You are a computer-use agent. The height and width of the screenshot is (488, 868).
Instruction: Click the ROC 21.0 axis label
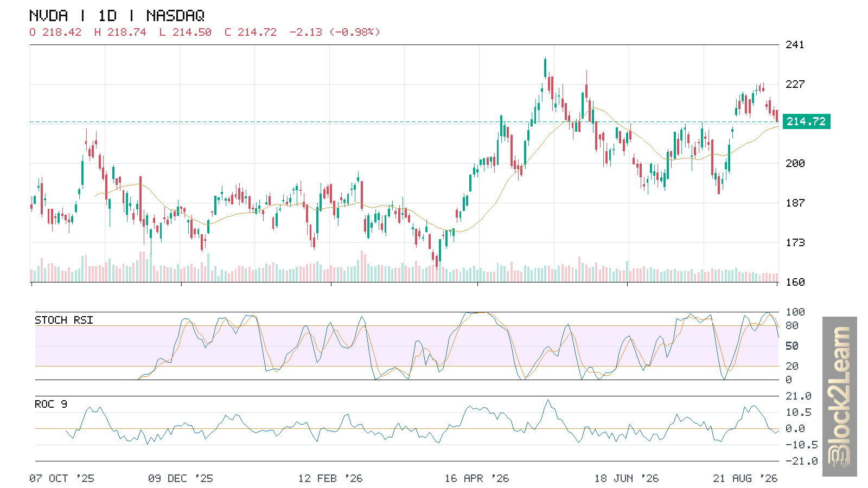(798, 396)
